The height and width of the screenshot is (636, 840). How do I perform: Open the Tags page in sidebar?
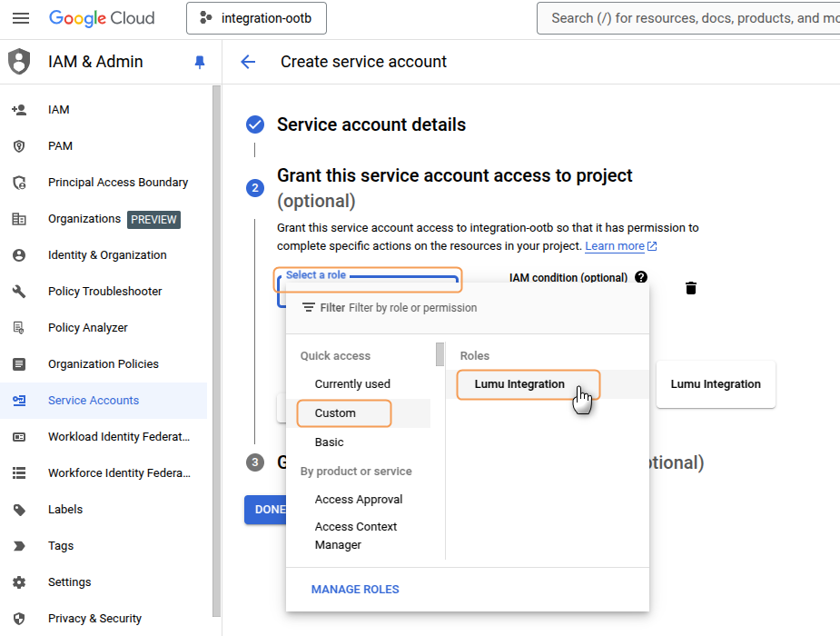point(61,546)
